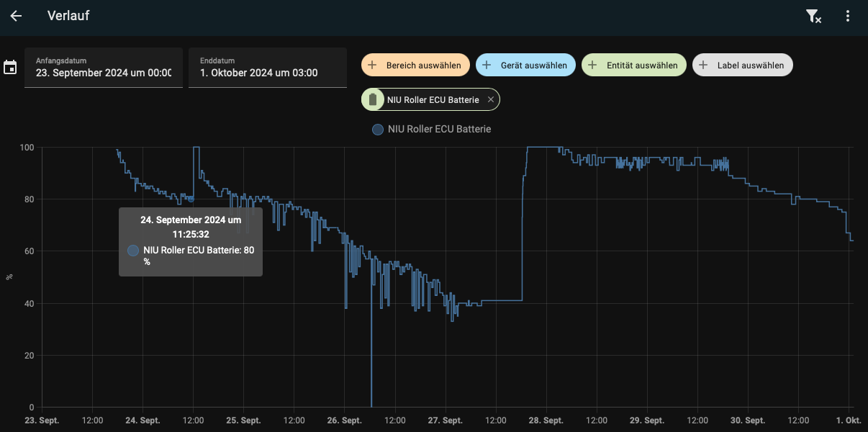
Task: Click plus icon on Label auswählen
Action: [x=703, y=65]
